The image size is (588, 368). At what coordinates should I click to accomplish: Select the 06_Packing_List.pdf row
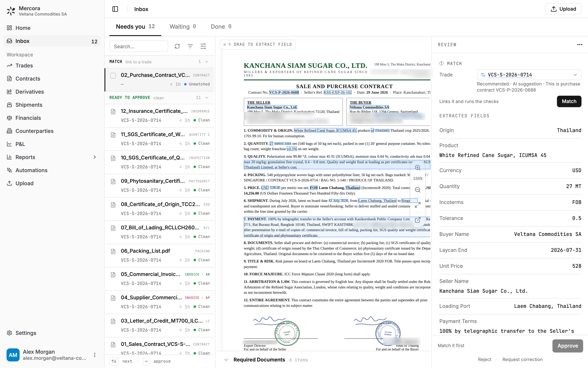coord(159,256)
